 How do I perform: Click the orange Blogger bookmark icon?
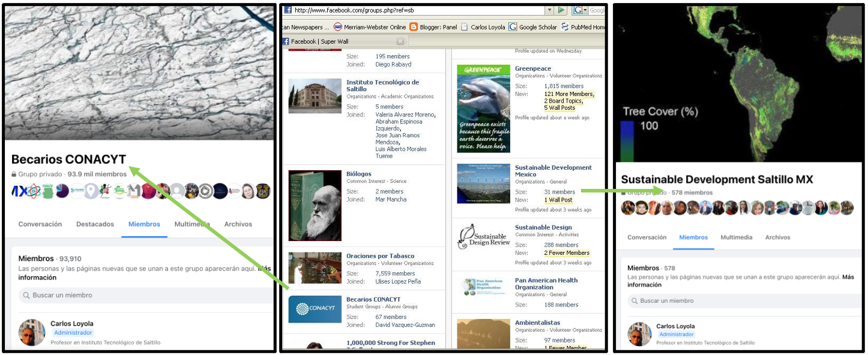[413, 27]
